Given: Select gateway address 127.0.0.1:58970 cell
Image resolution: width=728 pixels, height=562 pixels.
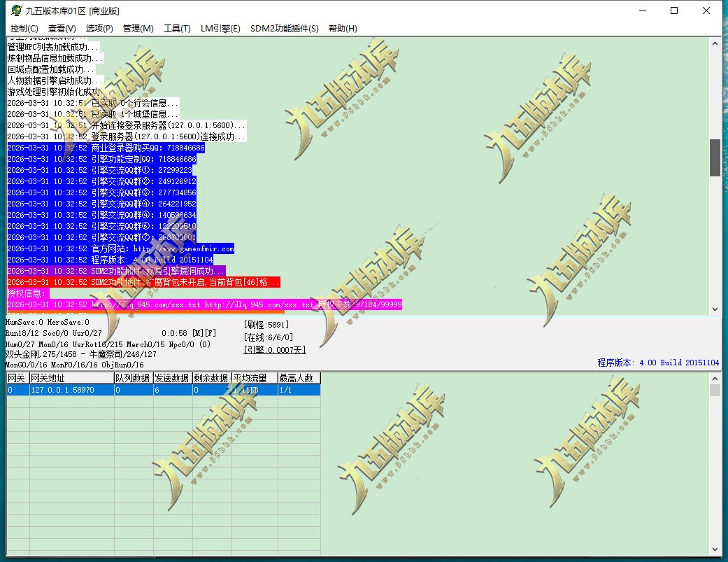Looking at the screenshot, I should tap(72, 390).
